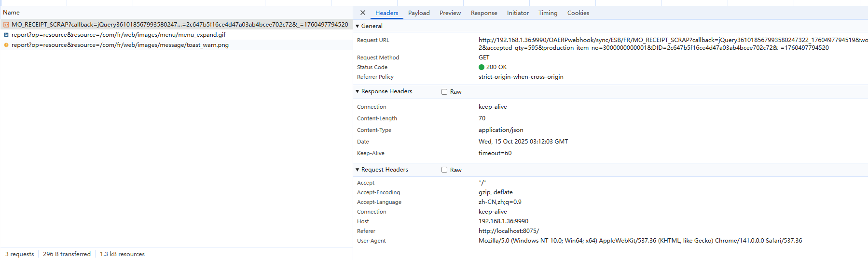This screenshot has width=868, height=260.
Task: Open the Preview tab
Action: (x=450, y=13)
